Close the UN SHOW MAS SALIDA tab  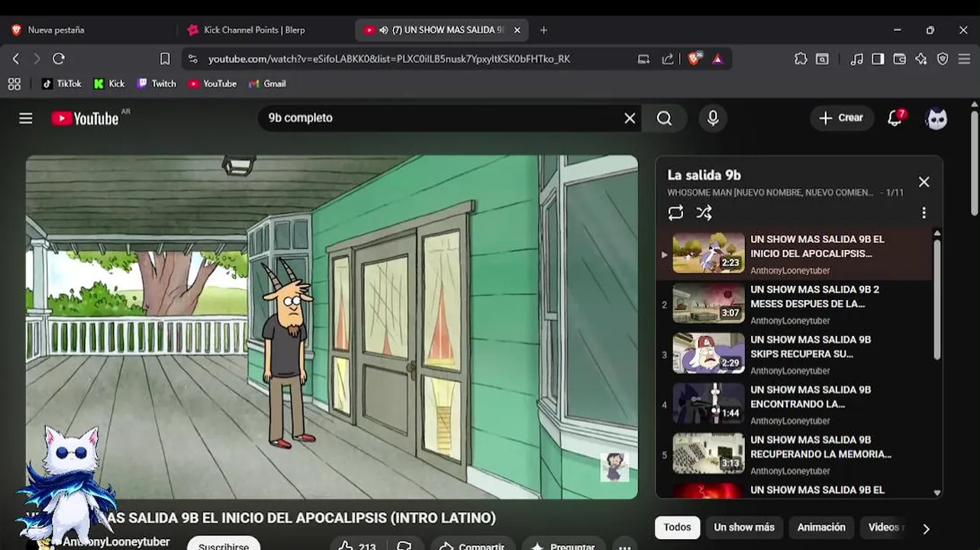[x=517, y=30]
